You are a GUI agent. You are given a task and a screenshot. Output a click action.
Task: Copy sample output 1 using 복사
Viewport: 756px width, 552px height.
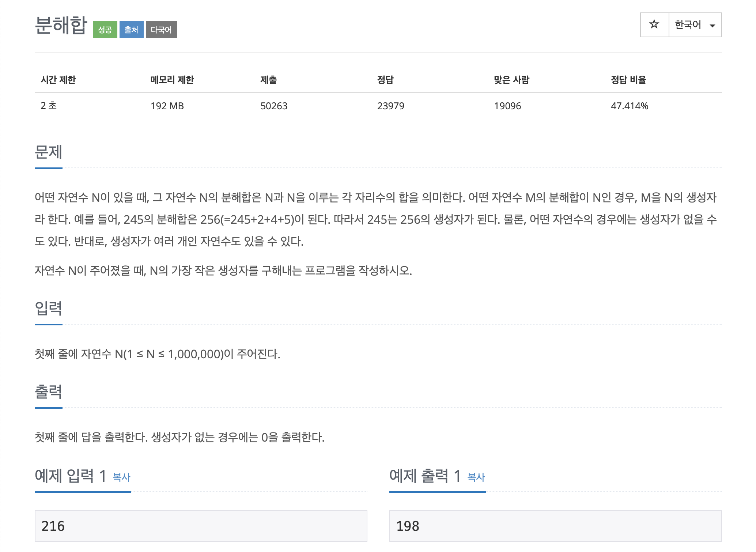(x=475, y=477)
